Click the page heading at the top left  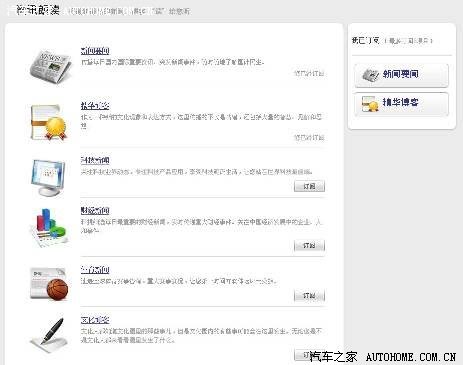pos(38,10)
